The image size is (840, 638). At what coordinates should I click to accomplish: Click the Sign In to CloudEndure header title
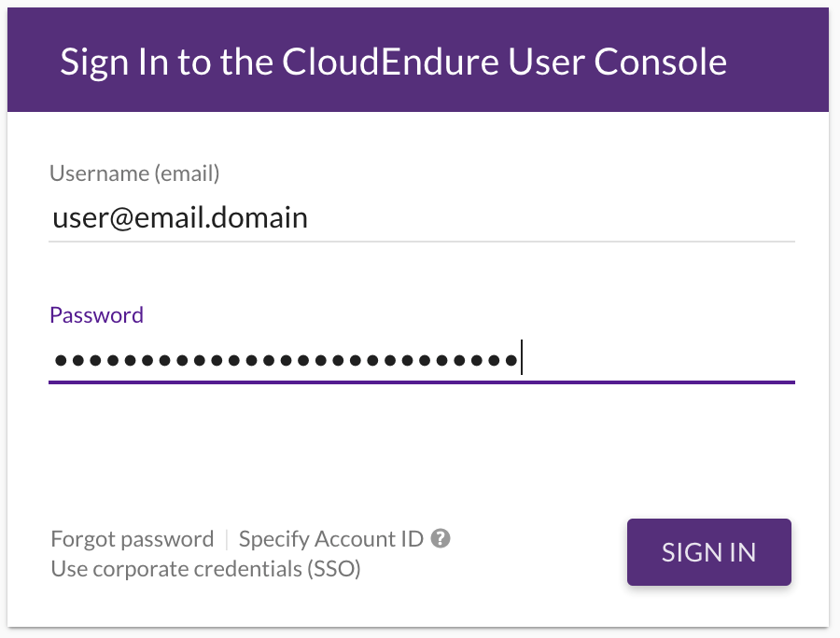tap(393, 62)
